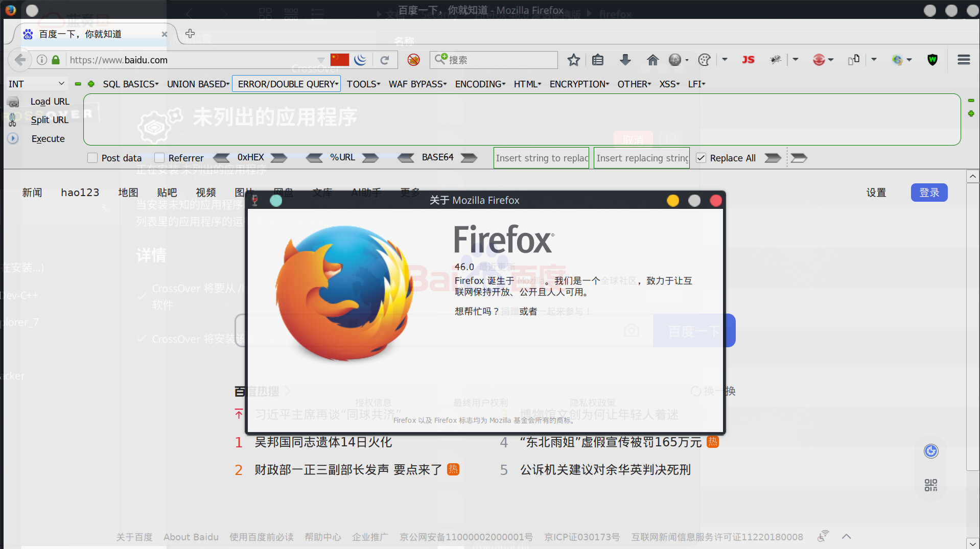This screenshot has height=549, width=980.
Task: Click the 登录 login button
Action: click(929, 193)
